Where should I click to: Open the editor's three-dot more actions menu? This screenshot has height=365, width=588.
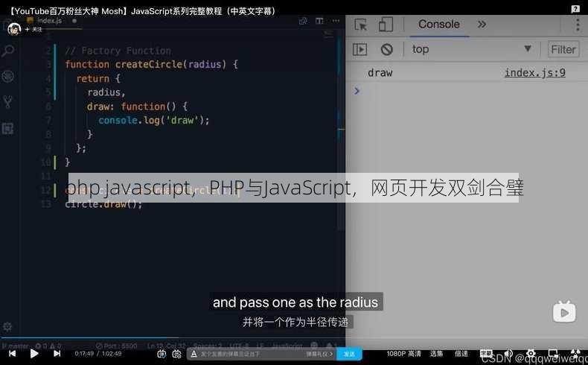pyautogui.click(x=336, y=21)
